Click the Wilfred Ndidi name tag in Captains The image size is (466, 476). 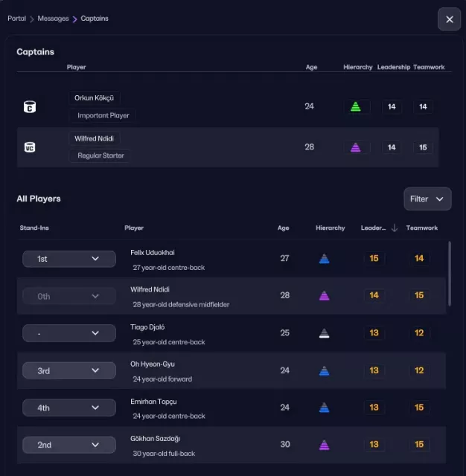point(95,138)
